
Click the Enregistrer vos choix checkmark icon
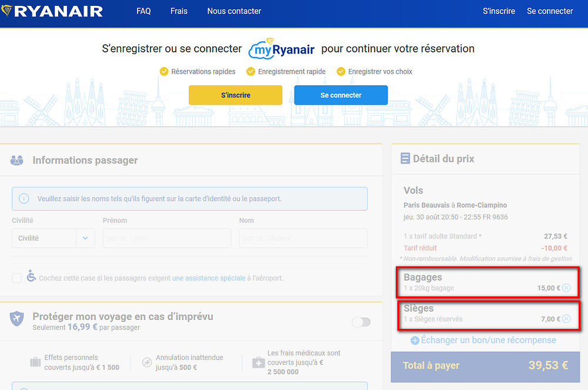[x=340, y=71]
